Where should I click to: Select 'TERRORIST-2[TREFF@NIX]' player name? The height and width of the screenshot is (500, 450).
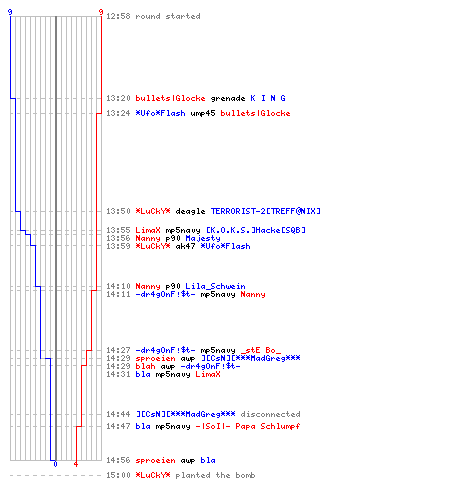click(x=266, y=211)
